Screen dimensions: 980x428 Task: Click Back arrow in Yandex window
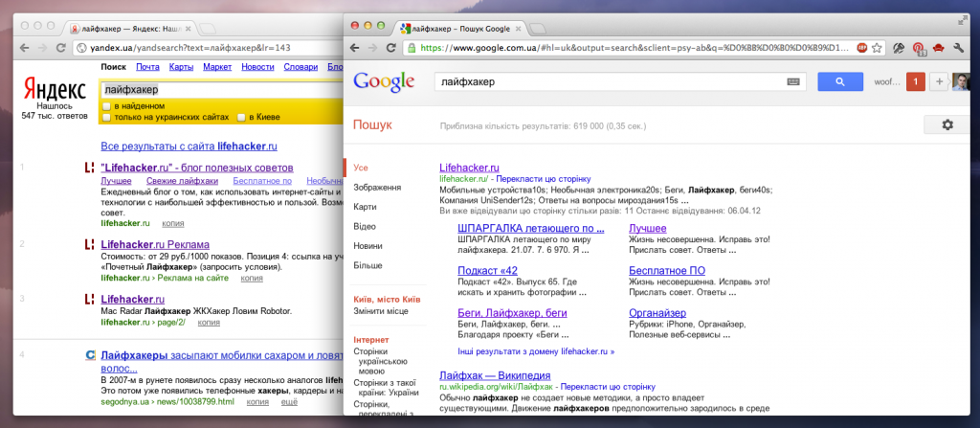23,48
